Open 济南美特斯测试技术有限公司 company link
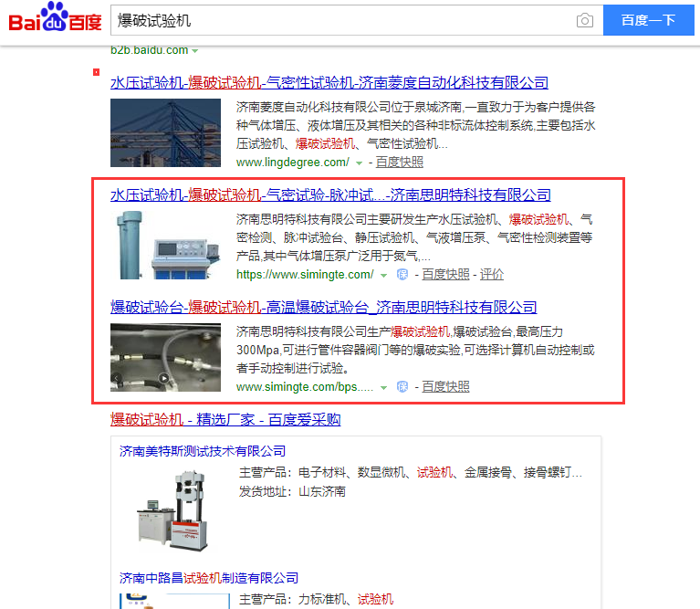Image resolution: width=700 pixels, height=609 pixels. (203, 451)
